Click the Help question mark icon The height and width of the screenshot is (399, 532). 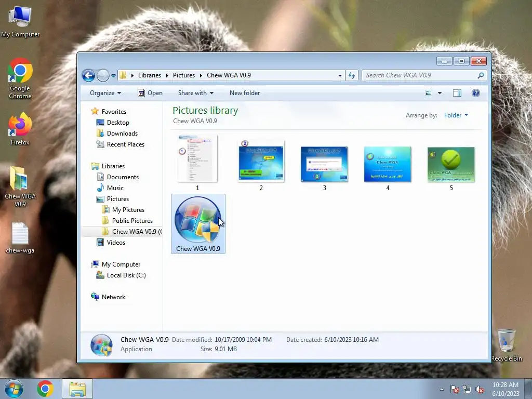(476, 93)
